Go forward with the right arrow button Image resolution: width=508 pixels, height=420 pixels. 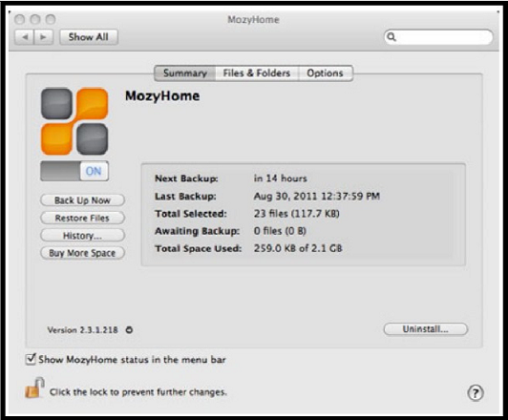click(x=44, y=37)
